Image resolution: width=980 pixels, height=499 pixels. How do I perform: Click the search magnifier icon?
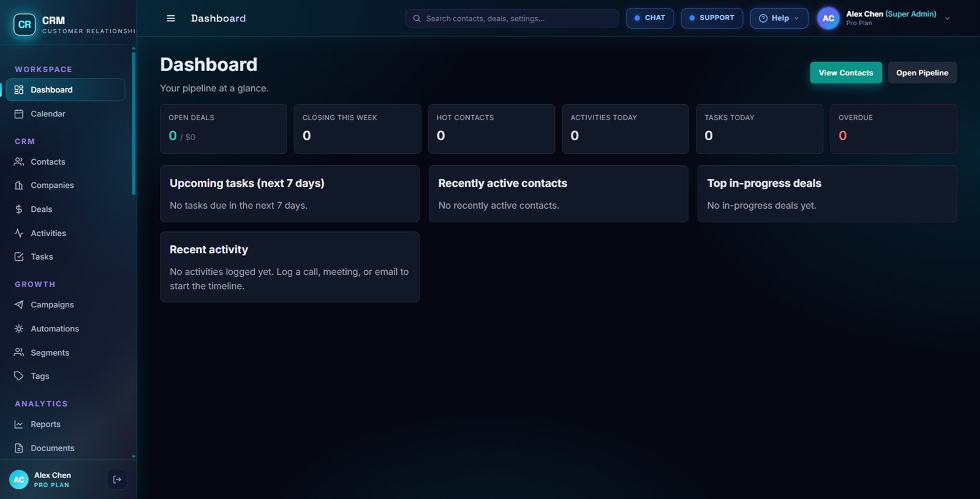click(417, 18)
